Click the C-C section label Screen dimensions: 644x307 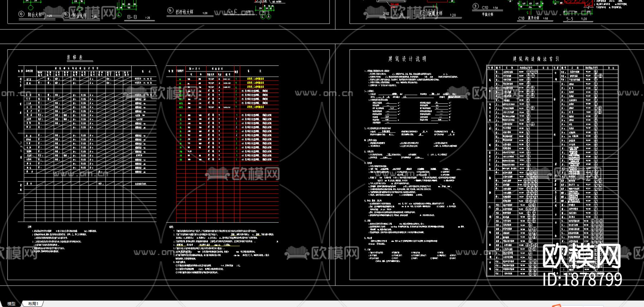[232, 11]
